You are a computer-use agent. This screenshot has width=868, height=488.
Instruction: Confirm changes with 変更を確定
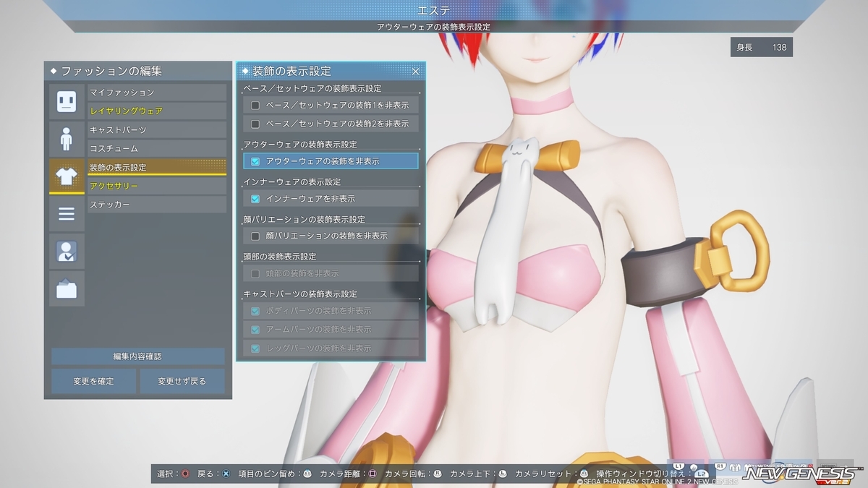click(x=93, y=381)
